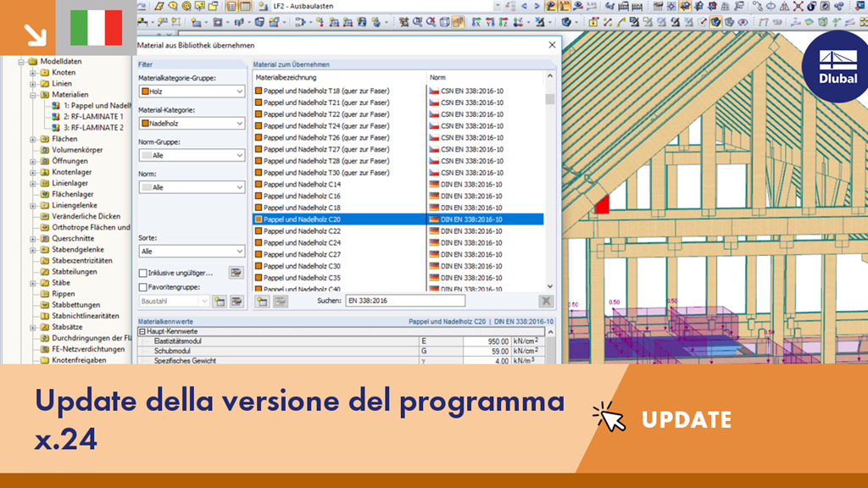Expand the Querschnitte tree node
Viewport: 868px width, 488px height.
[33, 238]
